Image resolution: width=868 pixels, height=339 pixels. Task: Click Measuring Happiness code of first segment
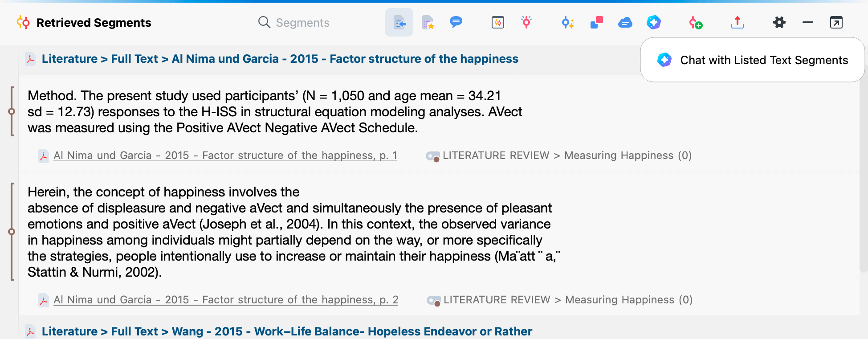[x=566, y=155]
